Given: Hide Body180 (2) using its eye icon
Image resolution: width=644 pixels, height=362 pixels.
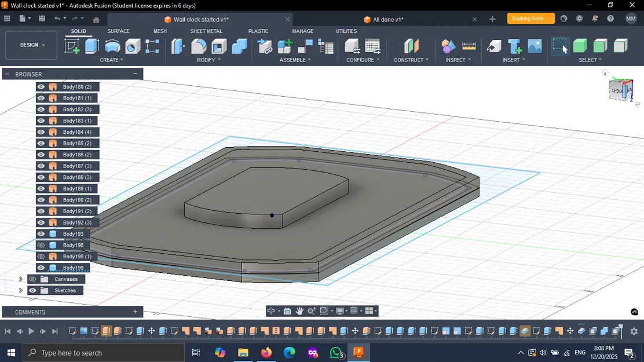Looking at the screenshot, I should (x=41, y=87).
